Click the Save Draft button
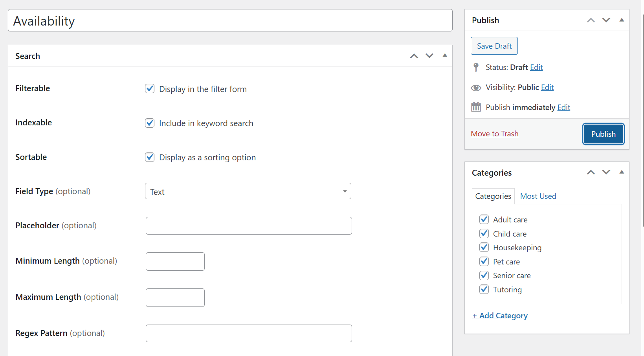644x356 pixels. [x=494, y=46]
